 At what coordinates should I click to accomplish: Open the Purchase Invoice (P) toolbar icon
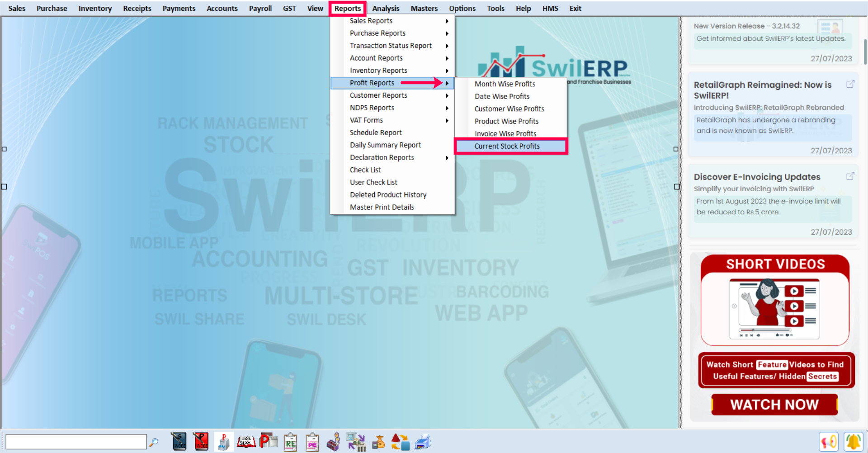(201, 442)
